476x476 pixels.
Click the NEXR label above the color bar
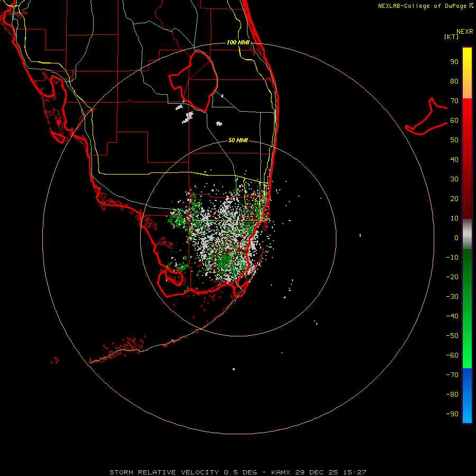[x=465, y=32]
